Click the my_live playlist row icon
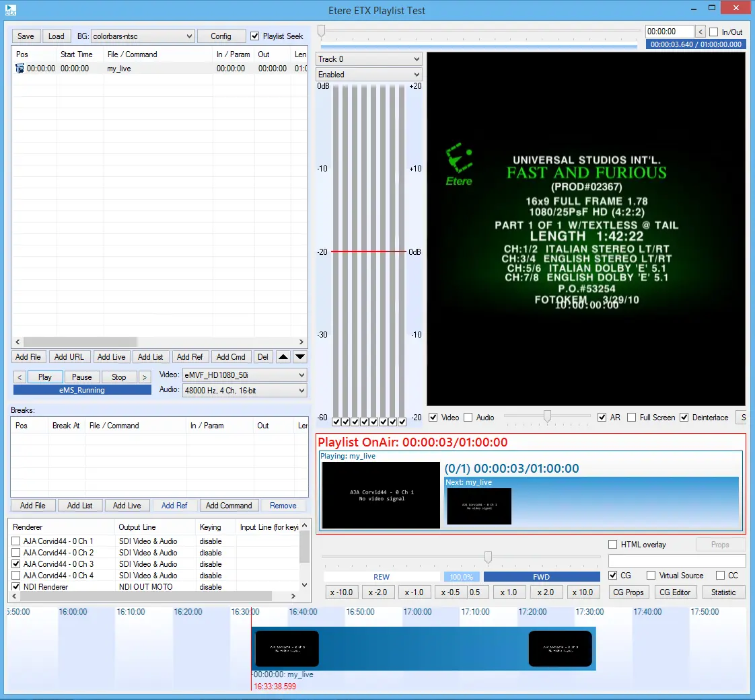 (20, 69)
